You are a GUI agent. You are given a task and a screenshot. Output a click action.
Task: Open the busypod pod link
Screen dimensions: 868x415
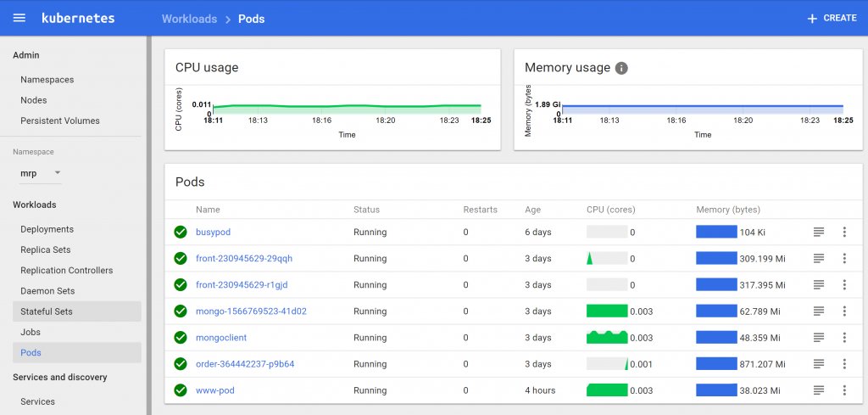(213, 233)
